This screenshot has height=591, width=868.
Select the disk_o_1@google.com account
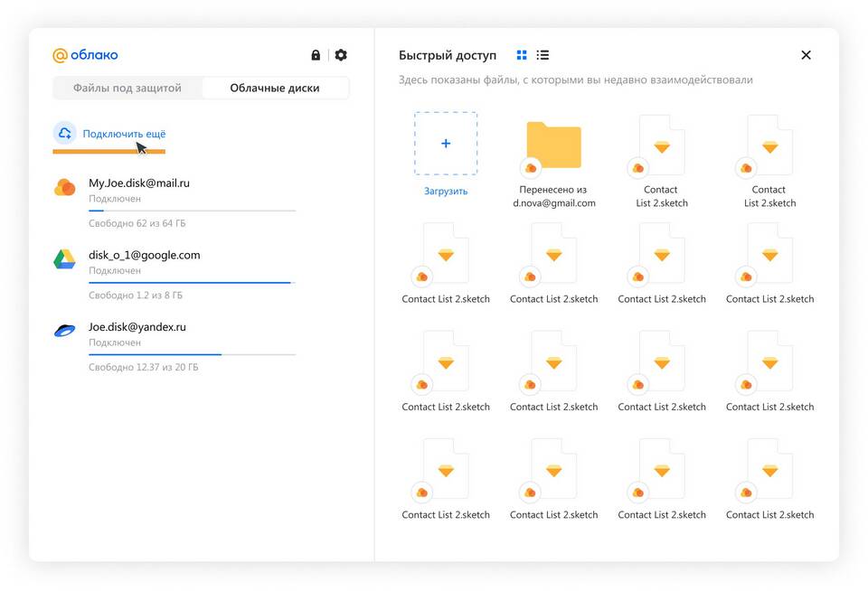(144, 255)
